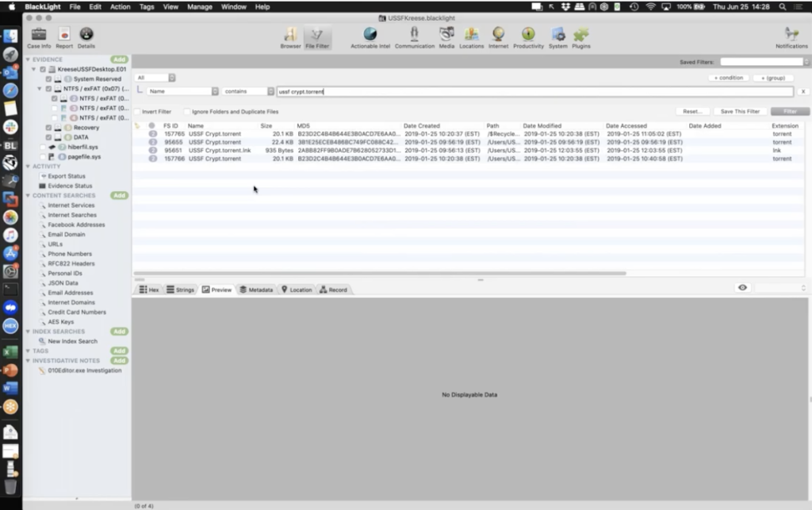Toggle the System Reserved checkbox
This screenshot has width=812, height=510.
tap(48, 79)
